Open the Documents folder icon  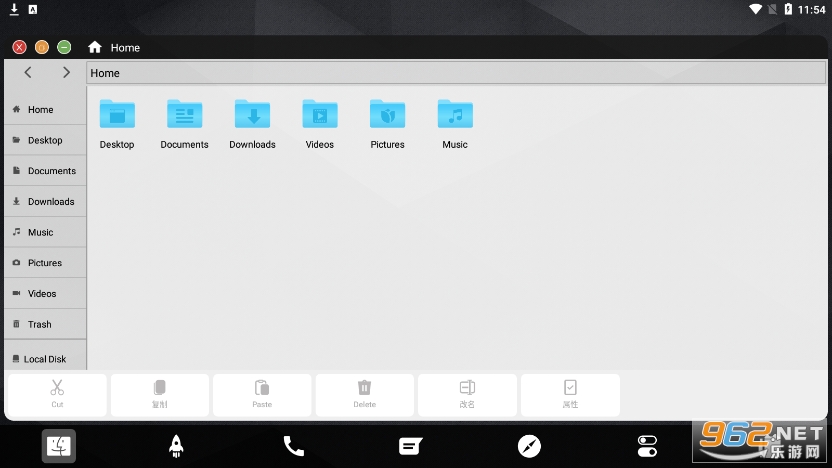[185, 114]
